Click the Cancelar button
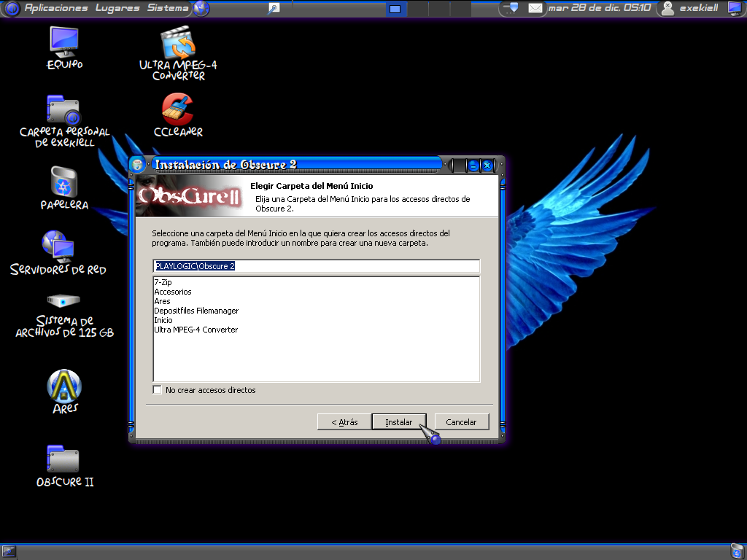 461,422
